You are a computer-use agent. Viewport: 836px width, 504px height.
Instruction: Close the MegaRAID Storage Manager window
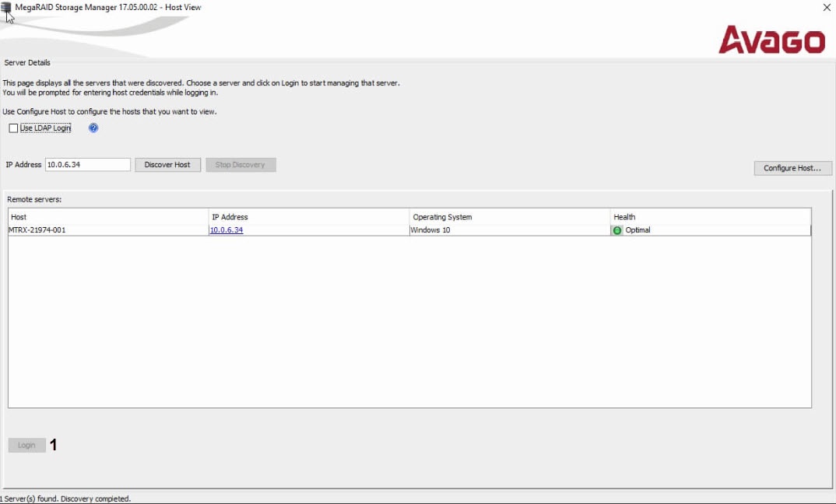[x=826, y=8]
